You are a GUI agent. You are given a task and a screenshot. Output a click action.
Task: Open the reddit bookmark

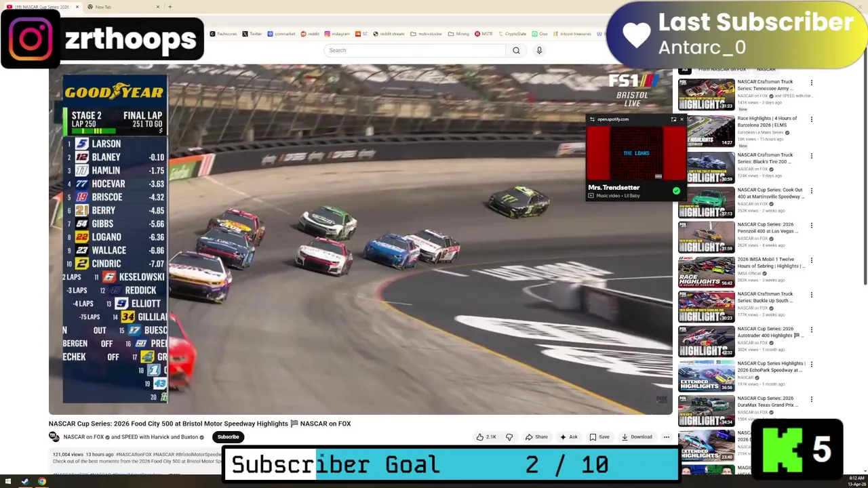tap(310, 34)
